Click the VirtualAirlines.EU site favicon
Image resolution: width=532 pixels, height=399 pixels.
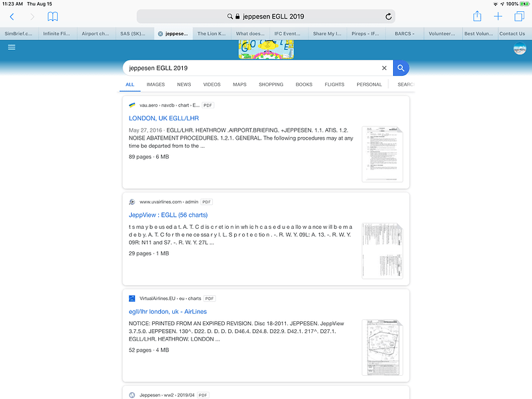pyautogui.click(x=132, y=299)
